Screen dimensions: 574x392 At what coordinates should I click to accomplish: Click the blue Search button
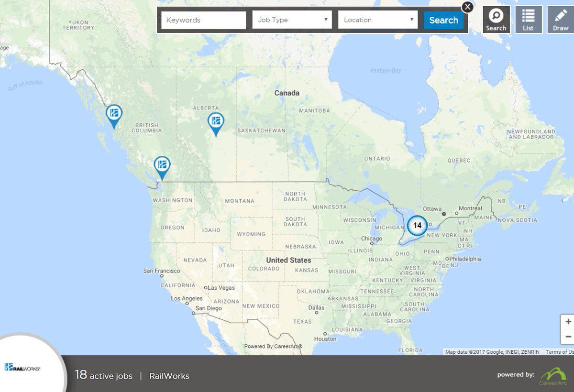click(443, 20)
